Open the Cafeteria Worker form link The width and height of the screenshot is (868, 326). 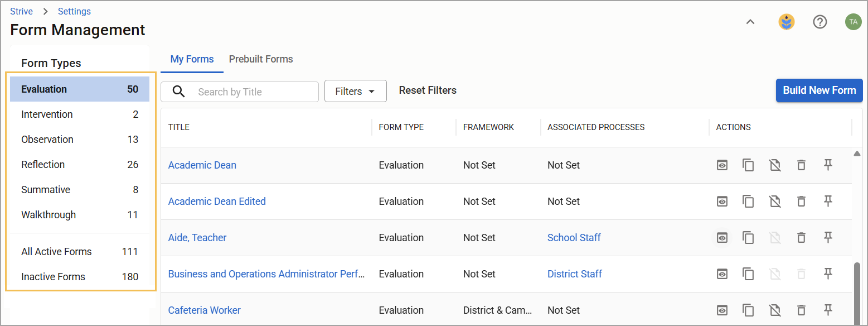tap(205, 310)
